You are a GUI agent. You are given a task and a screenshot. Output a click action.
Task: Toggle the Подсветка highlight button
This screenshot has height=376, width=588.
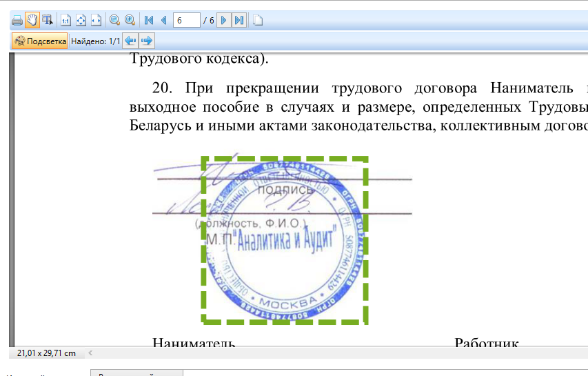coord(40,41)
